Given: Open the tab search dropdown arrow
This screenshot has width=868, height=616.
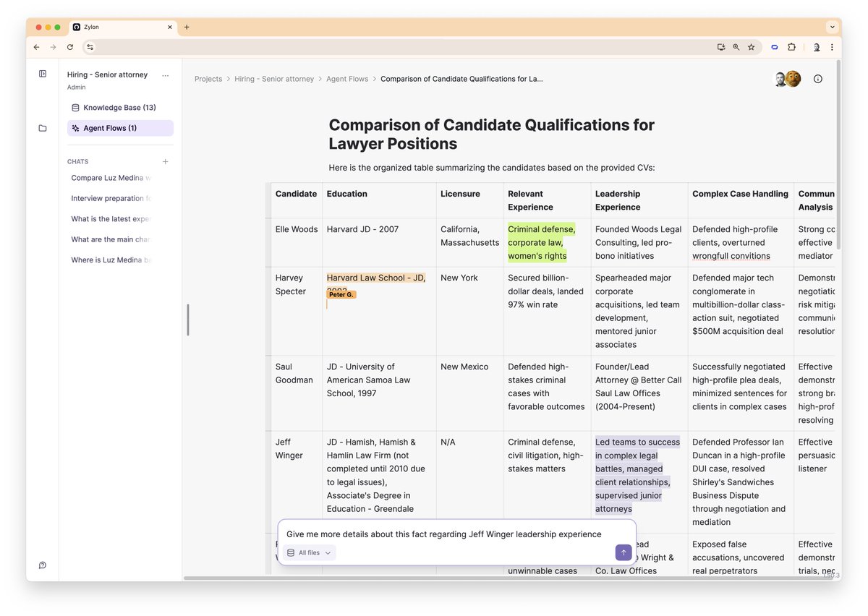Looking at the screenshot, I should click(832, 27).
